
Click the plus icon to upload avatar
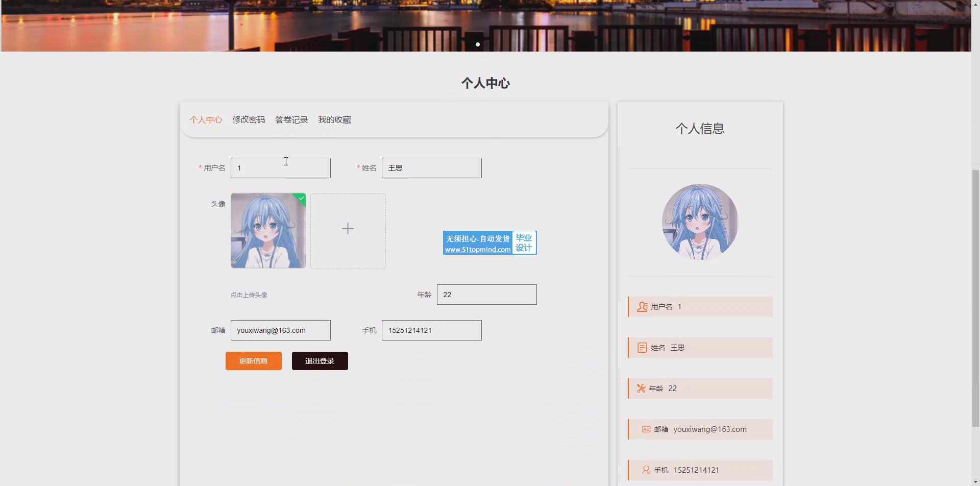click(x=348, y=229)
